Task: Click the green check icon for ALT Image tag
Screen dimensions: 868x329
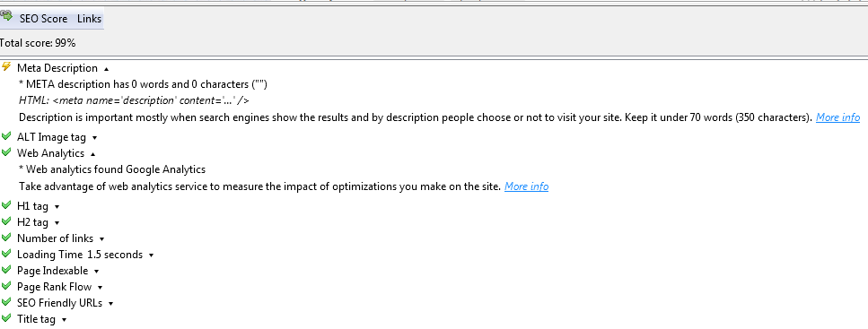Action: click(6, 136)
